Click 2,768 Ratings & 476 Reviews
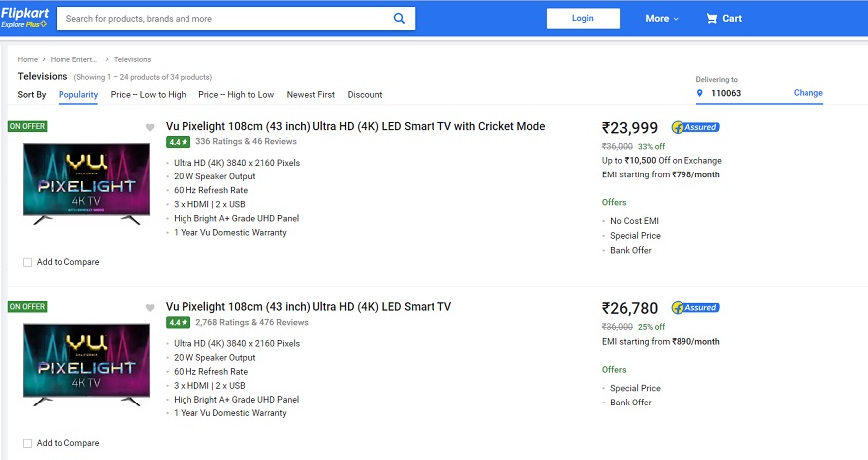 [252, 323]
